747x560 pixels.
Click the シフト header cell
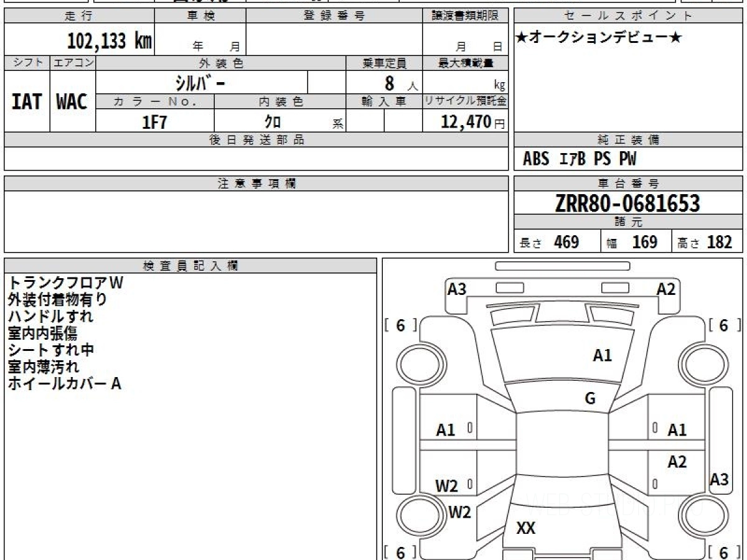coord(27,63)
